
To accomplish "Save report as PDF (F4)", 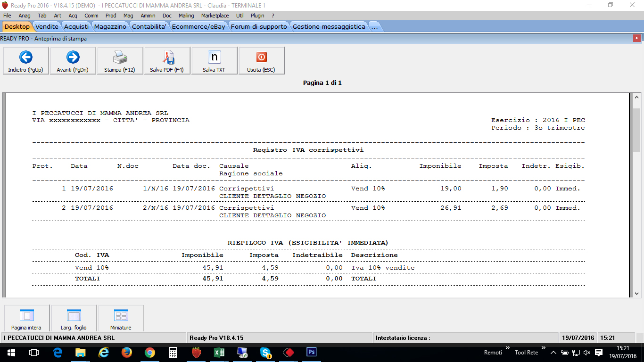I will tap(167, 60).
